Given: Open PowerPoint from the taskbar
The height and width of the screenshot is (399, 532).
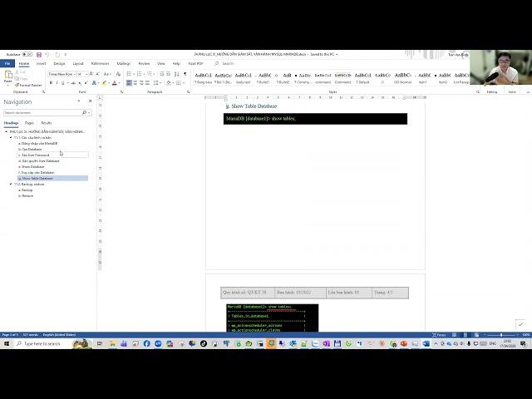Looking at the screenshot, I should click(x=404, y=343).
